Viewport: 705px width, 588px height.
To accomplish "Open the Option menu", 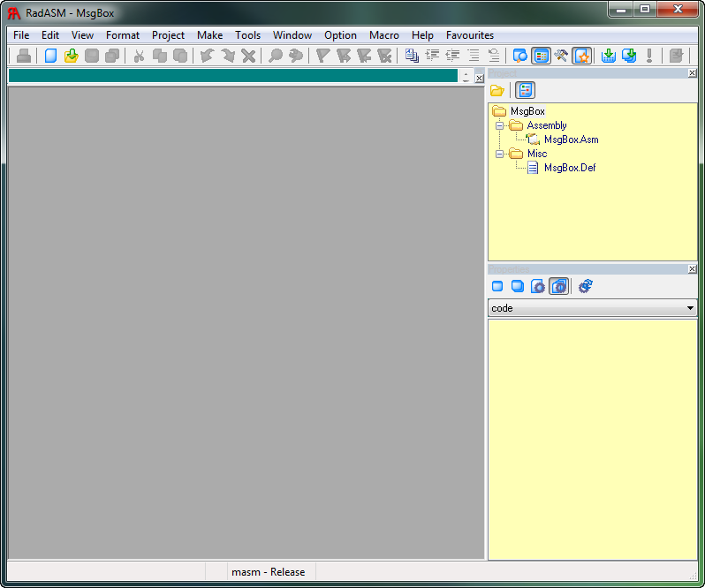I will 340,35.
